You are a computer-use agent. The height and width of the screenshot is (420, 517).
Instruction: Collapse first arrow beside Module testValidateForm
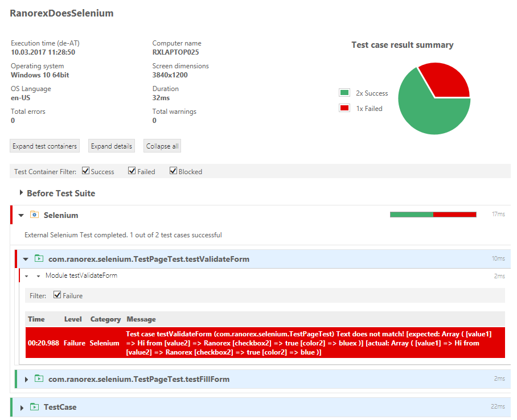tap(27, 276)
